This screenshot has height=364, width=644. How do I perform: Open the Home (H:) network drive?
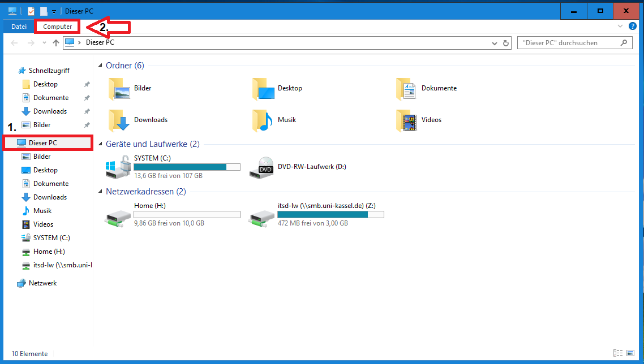[118, 215]
